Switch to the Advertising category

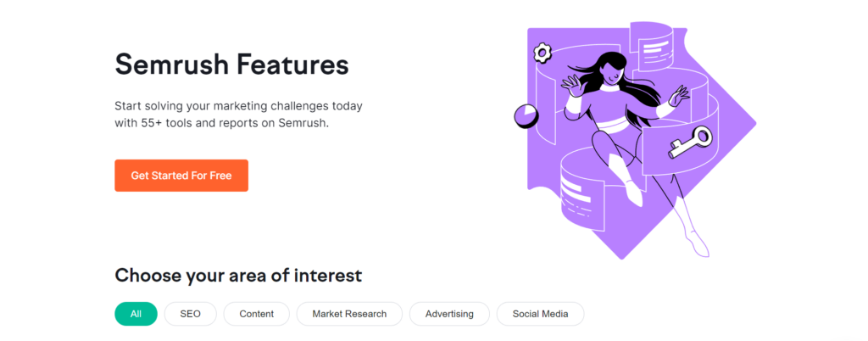pyautogui.click(x=449, y=314)
